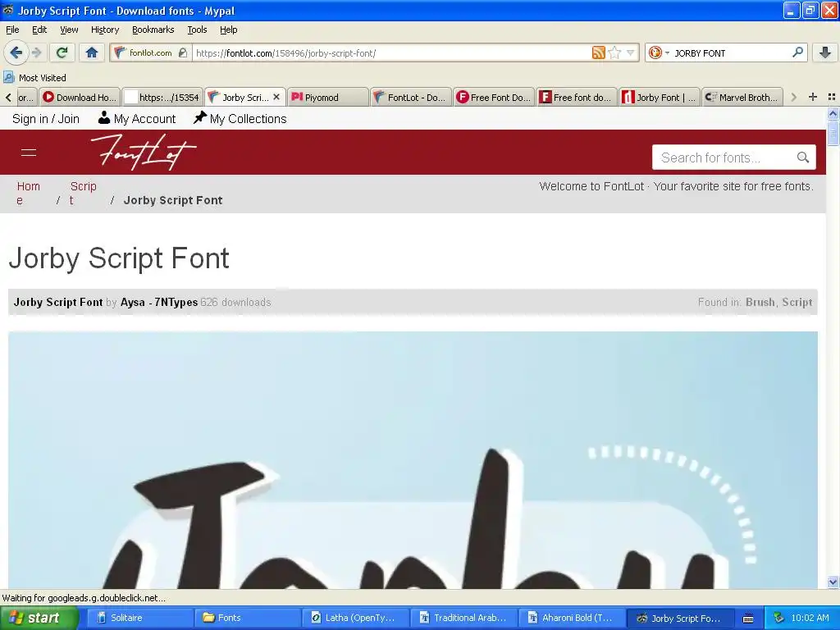This screenshot has width=840, height=630.
Task: Open the Aysa - 7NTypes author link
Action: pyautogui.click(x=159, y=302)
